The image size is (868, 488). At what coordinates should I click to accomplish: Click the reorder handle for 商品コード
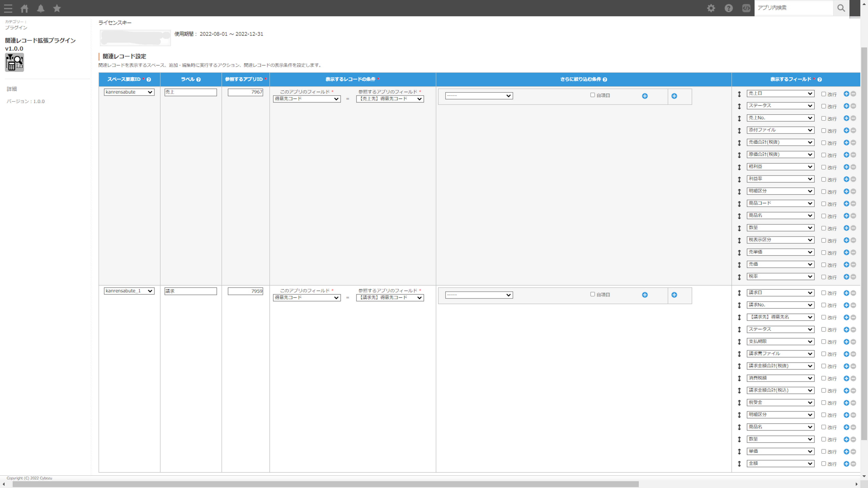pos(739,204)
